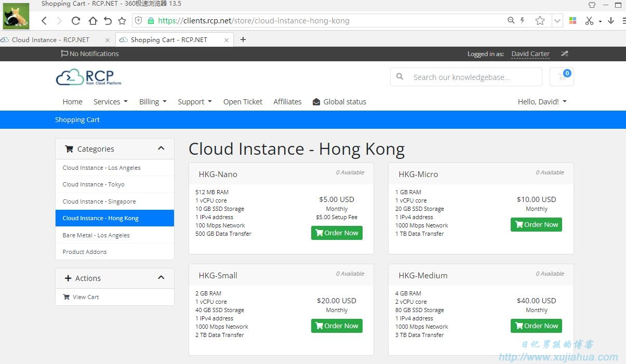Click the browser profile avatar image
626x364 pixels.
[16, 16]
